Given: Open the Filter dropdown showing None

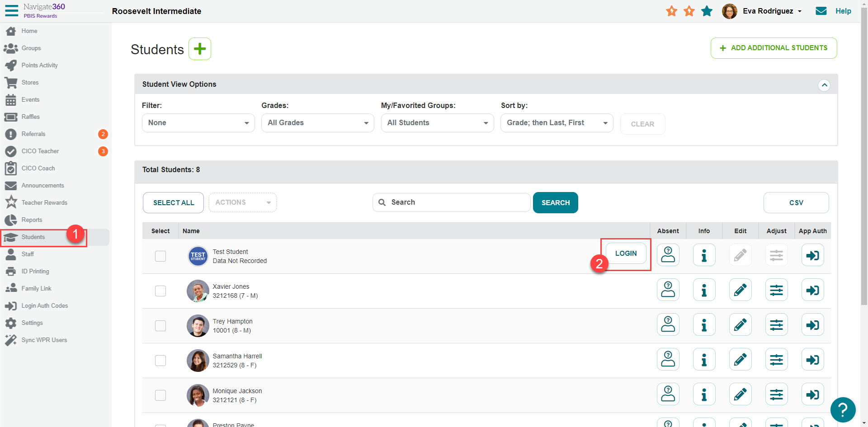Looking at the screenshot, I should click(198, 123).
